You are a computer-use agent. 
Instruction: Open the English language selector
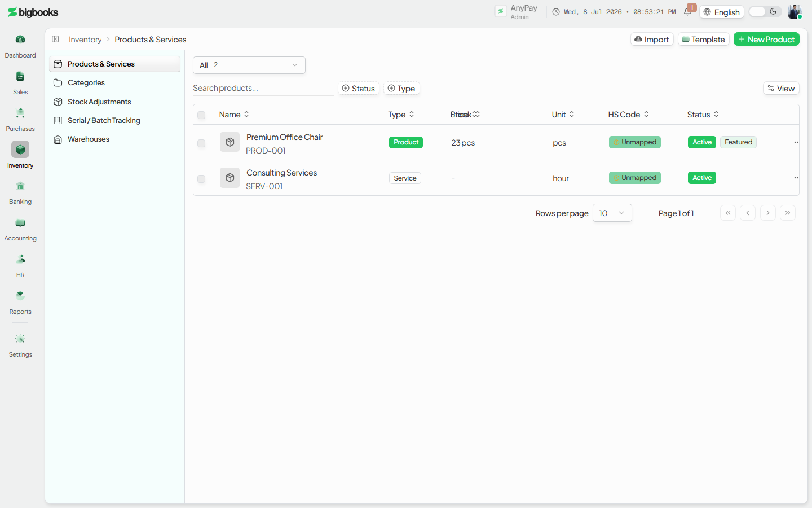[x=722, y=12]
